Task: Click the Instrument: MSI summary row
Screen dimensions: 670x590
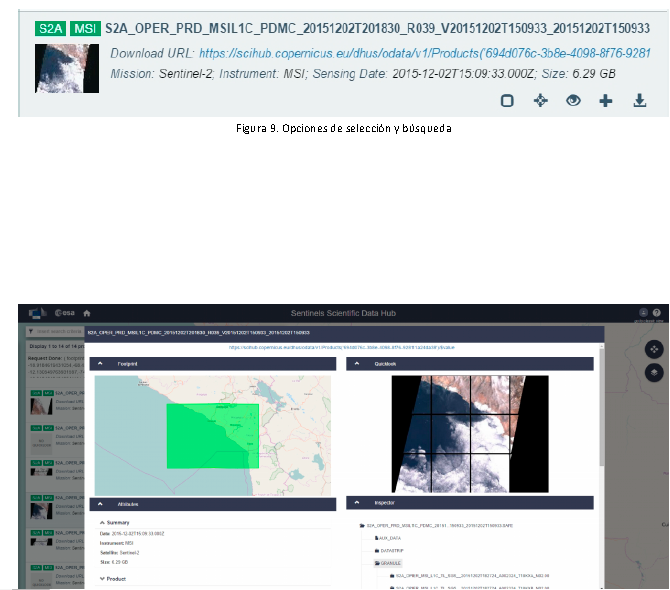Action: (117, 543)
